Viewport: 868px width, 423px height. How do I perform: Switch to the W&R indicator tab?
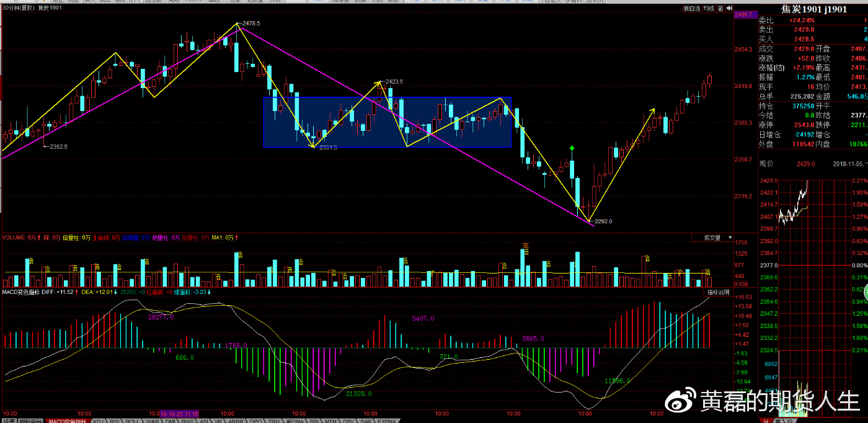pos(153,421)
